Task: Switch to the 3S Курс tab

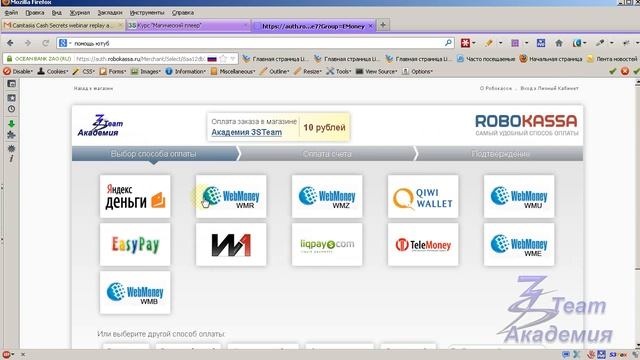Action: (188, 25)
